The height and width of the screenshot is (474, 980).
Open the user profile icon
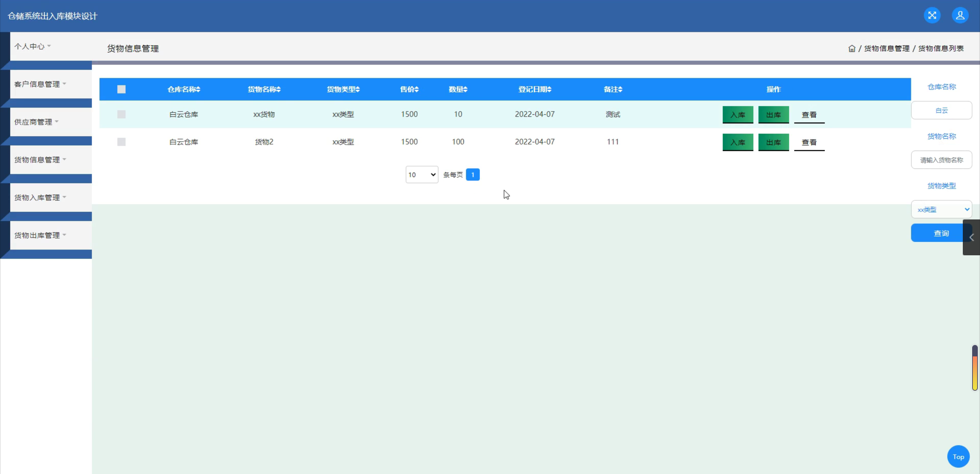[960, 16]
